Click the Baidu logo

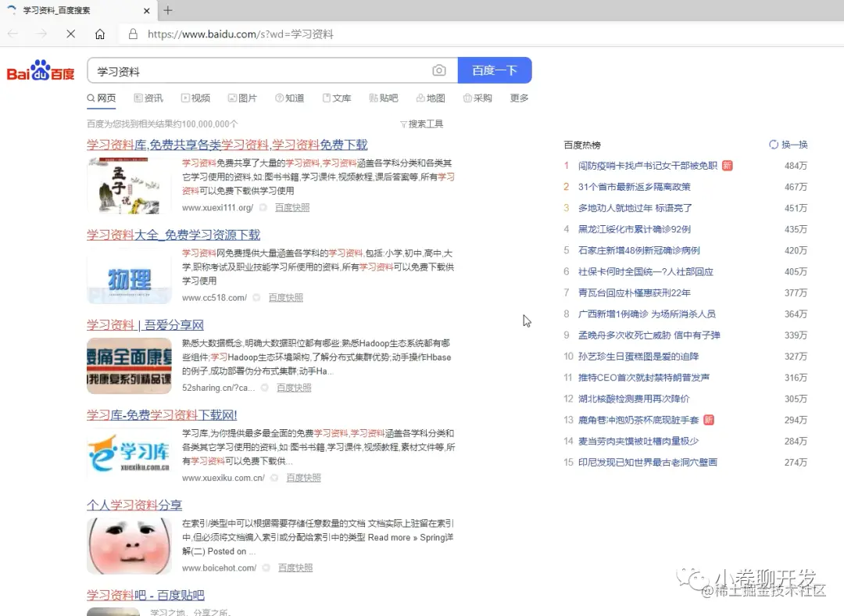(x=39, y=70)
